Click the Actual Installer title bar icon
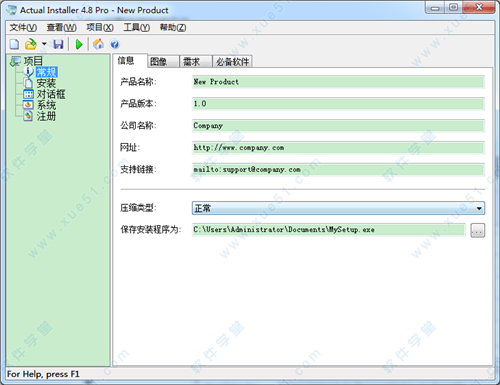 point(11,10)
